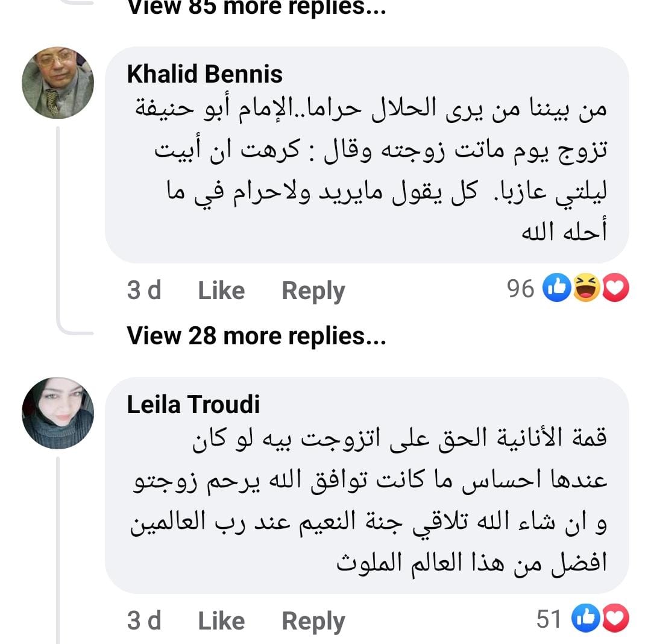Image resolution: width=651 pixels, height=644 pixels.
Task: Expand "View 85 more replies"
Action: [x=256, y=7]
